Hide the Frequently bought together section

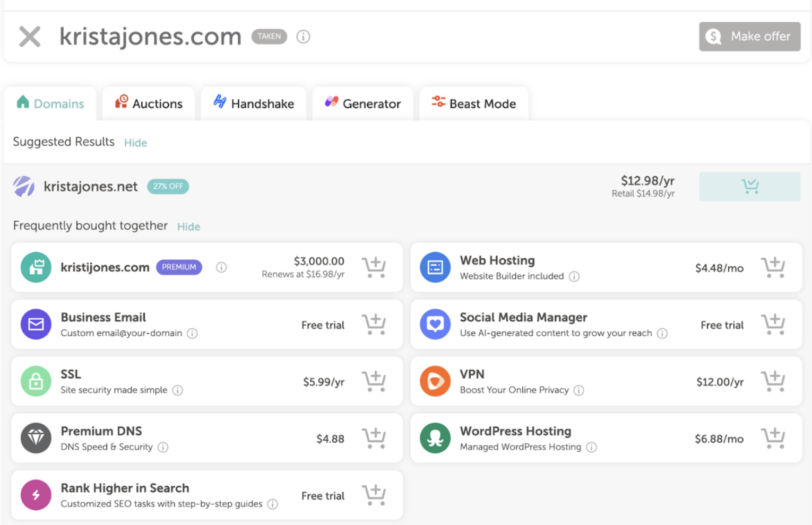[x=188, y=226]
